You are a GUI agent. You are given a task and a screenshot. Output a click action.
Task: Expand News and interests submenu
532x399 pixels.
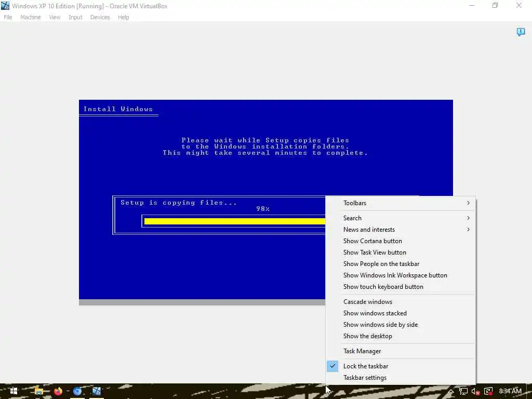401,229
